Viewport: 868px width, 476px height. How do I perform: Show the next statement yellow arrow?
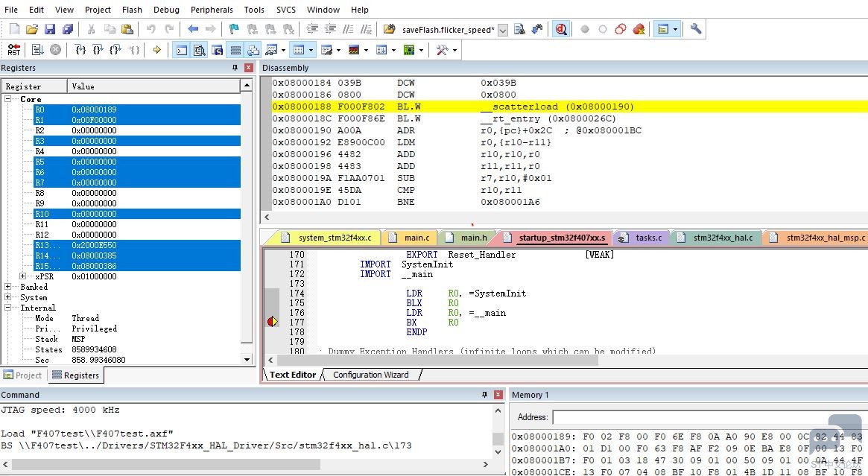point(156,51)
